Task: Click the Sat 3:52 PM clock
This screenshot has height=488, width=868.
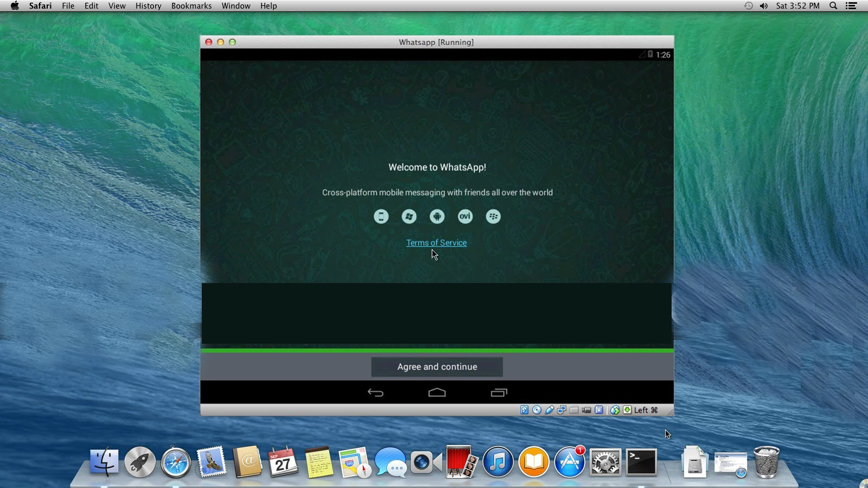Action: click(x=797, y=6)
